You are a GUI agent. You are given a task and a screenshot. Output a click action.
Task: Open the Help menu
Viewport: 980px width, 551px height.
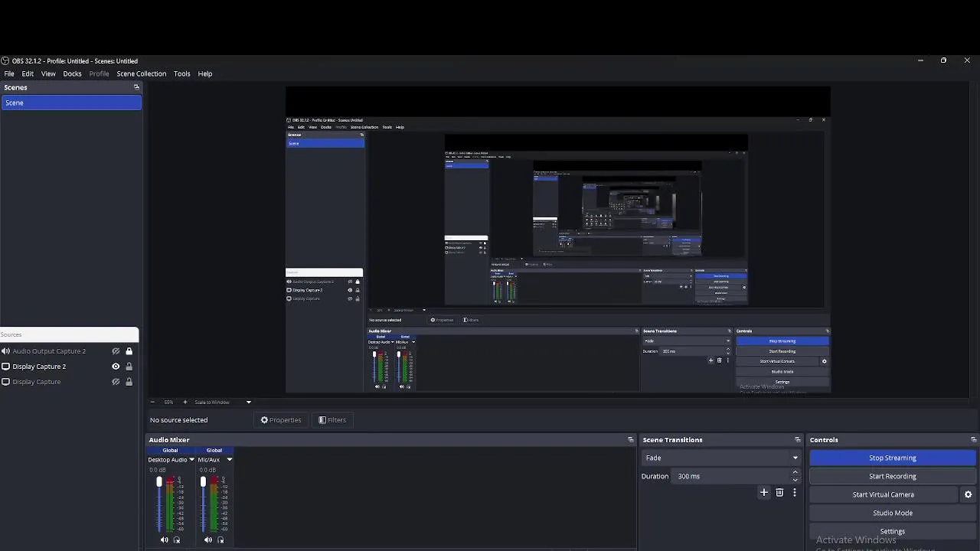[205, 73]
